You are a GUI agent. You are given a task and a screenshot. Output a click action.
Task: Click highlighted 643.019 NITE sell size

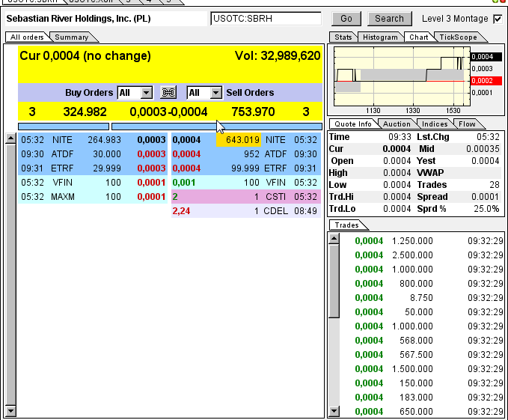[239, 140]
